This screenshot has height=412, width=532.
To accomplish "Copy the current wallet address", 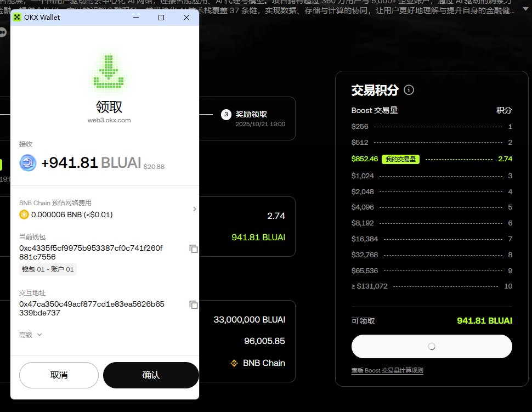I will (x=194, y=249).
